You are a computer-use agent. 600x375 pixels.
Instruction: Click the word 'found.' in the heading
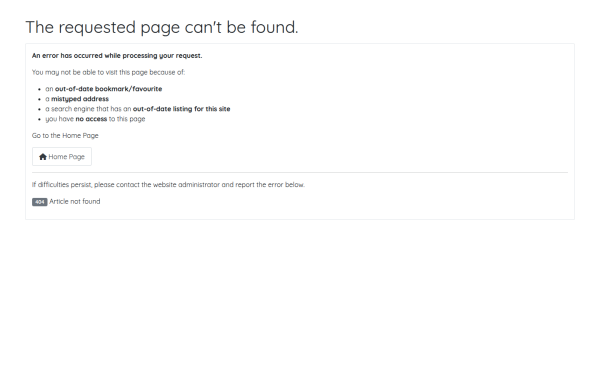pos(274,27)
